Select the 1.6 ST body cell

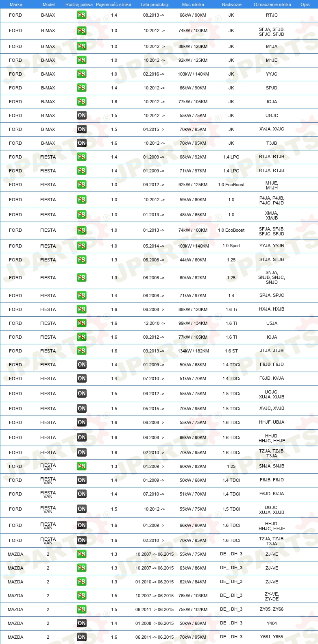pyautogui.click(x=231, y=351)
